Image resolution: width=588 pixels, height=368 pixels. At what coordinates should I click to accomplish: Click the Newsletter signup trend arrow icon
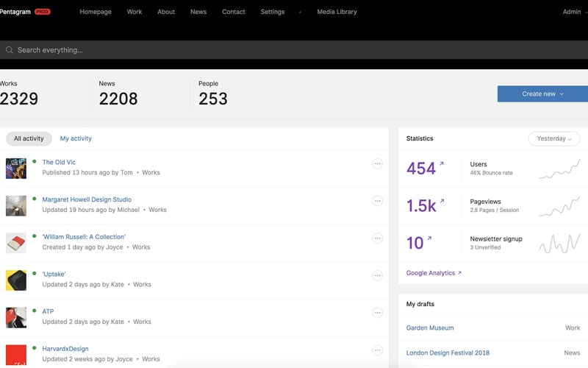click(429, 238)
